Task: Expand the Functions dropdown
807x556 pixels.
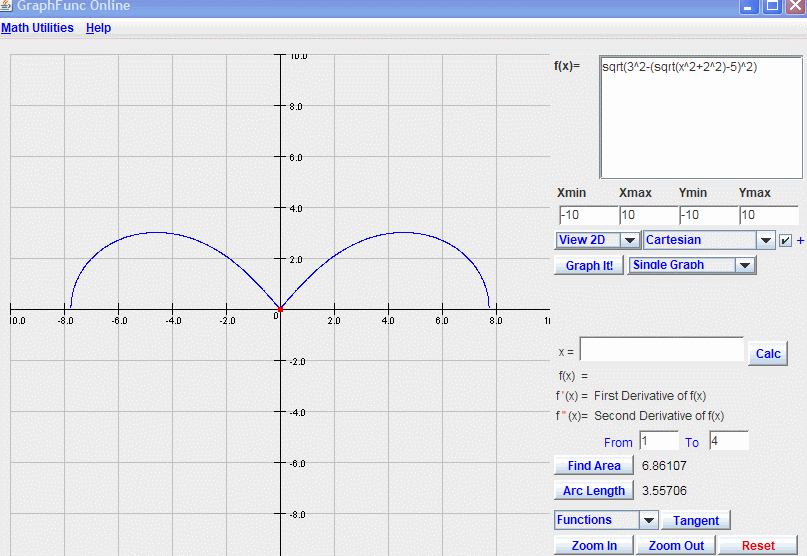Action: (x=648, y=520)
